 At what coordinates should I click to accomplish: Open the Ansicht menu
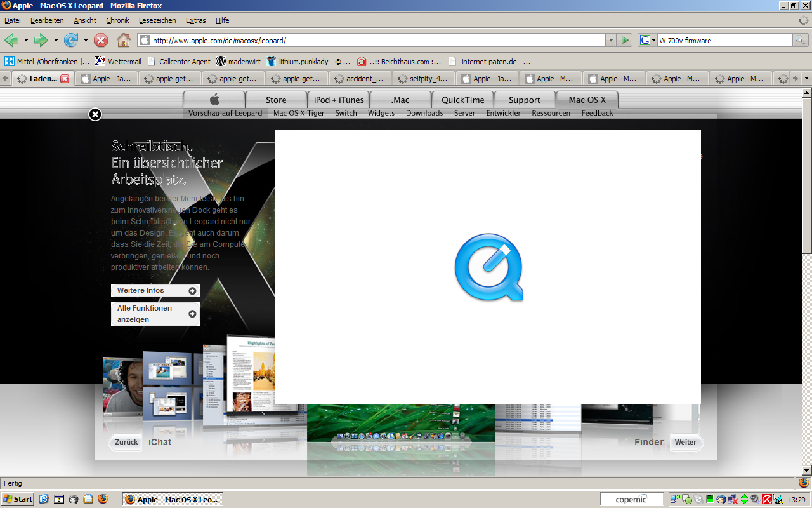85,20
